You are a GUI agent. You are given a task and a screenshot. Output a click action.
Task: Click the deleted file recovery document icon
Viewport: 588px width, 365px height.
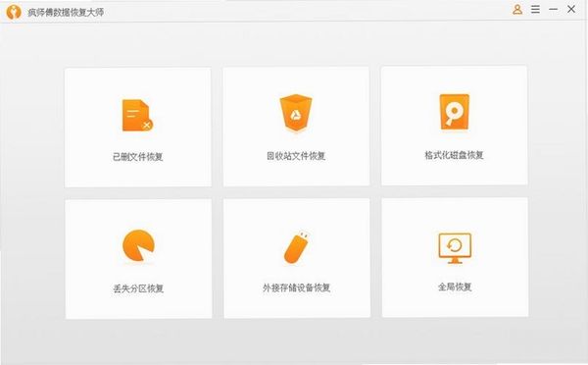click(137, 115)
